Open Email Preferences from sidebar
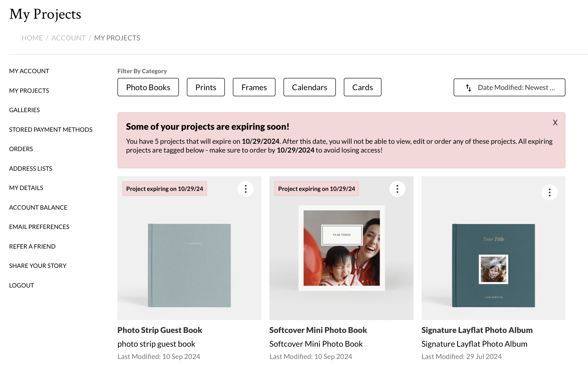This screenshot has height=366, width=588. coord(39,227)
